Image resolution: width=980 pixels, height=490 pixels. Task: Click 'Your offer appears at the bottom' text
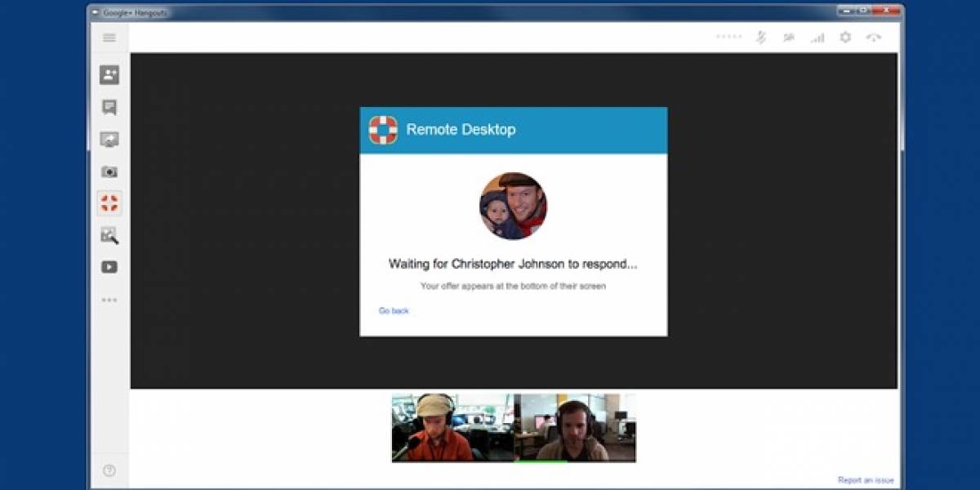[x=513, y=287]
